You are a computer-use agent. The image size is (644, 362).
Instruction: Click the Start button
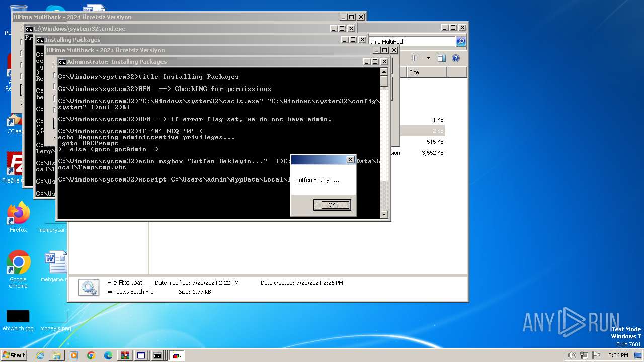14,355
